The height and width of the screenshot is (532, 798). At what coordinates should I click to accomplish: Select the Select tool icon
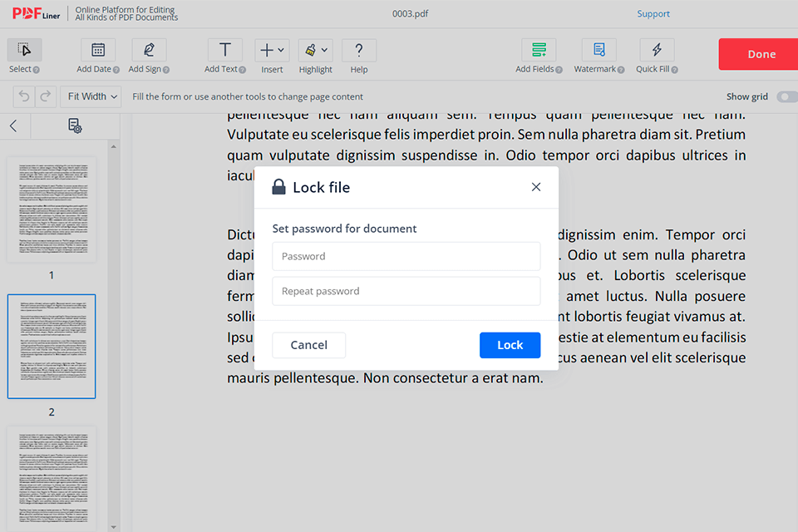point(24,50)
